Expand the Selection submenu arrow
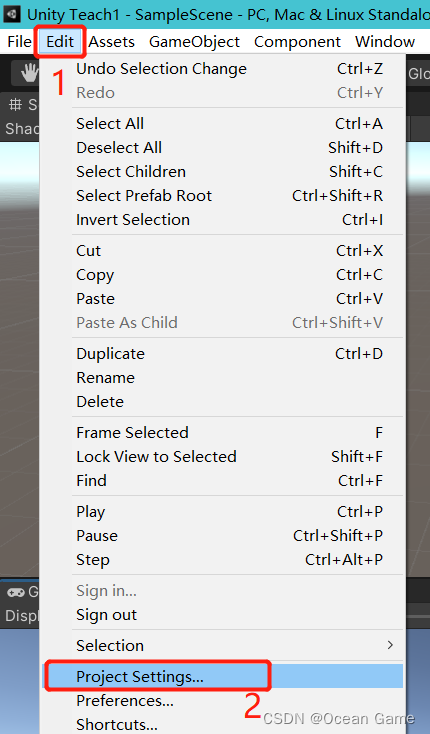Screen dimensions: 430x734 pos(390,645)
